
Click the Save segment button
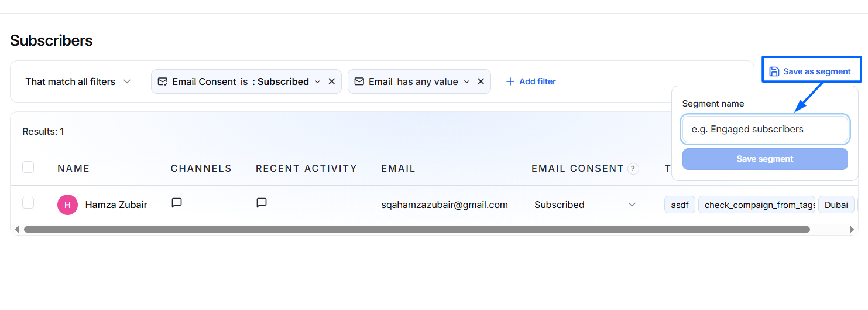765,159
